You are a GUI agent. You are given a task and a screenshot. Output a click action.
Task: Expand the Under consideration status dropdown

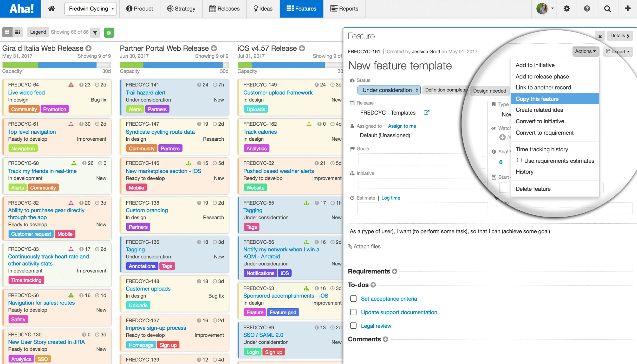click(x=389, y=90)
